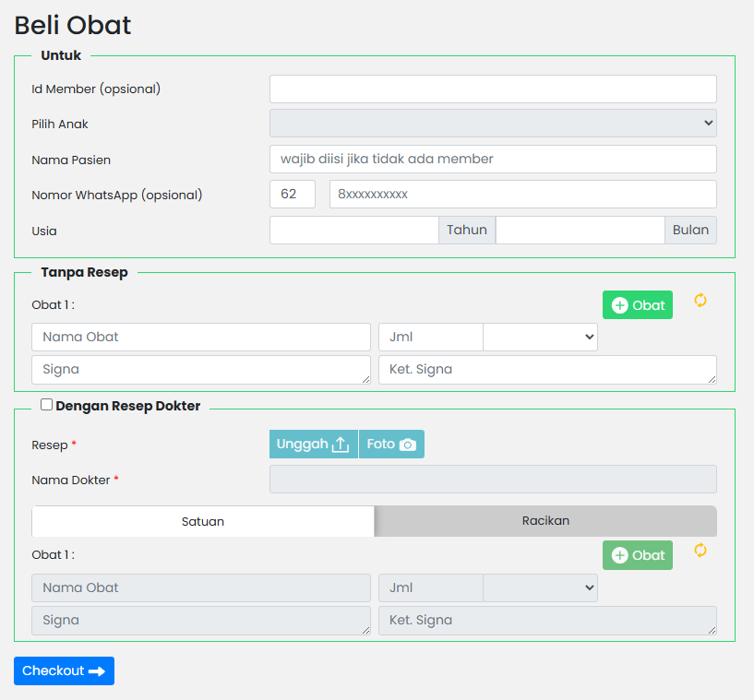Click the WhatsApp number field
Viewport: 754px width, 700px height.
(x=522, y=195)
